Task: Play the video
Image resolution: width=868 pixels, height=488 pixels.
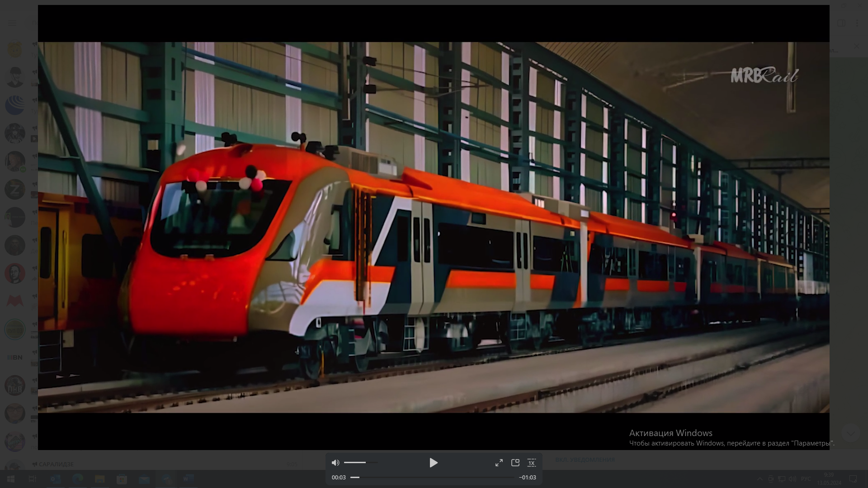Action: [433, 463]
